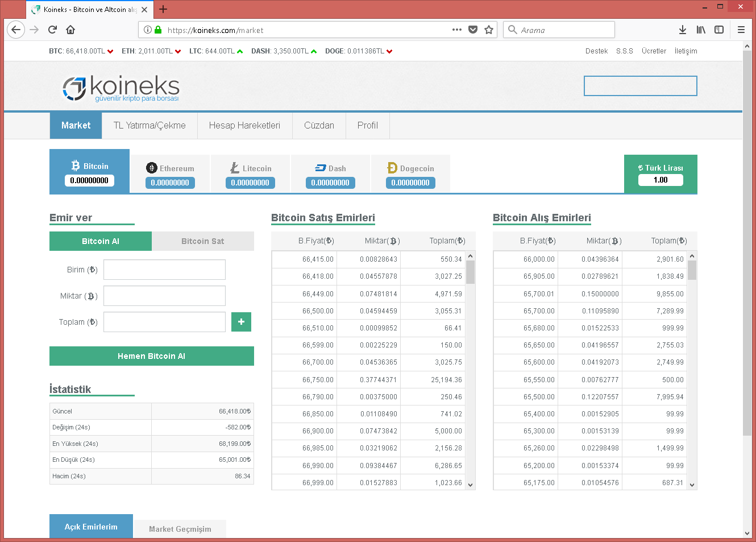Open the S.S.S link
This screenshot has width=756, height=542.
(625, 51)
